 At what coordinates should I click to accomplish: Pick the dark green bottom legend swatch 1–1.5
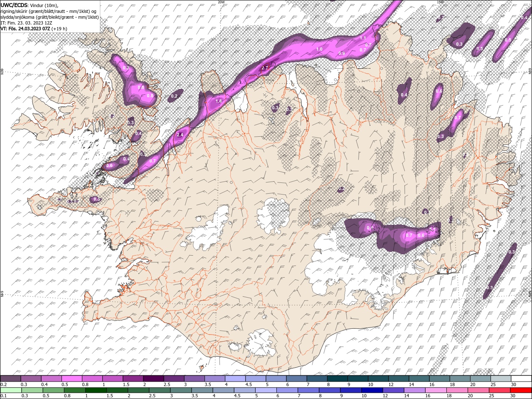point(96,390)
